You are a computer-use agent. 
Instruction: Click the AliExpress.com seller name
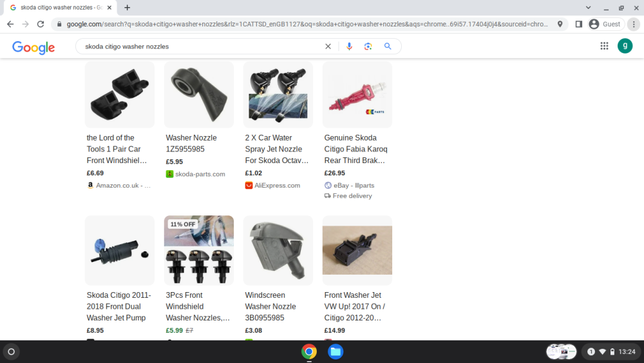(277, 186)
